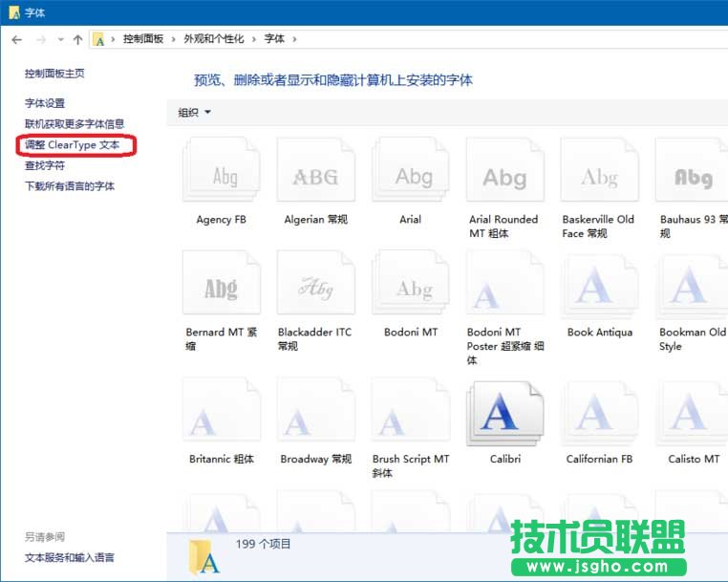728x582 pixels.
Task: Click the 199 个项目 status text
Action: tap(263, 544)
